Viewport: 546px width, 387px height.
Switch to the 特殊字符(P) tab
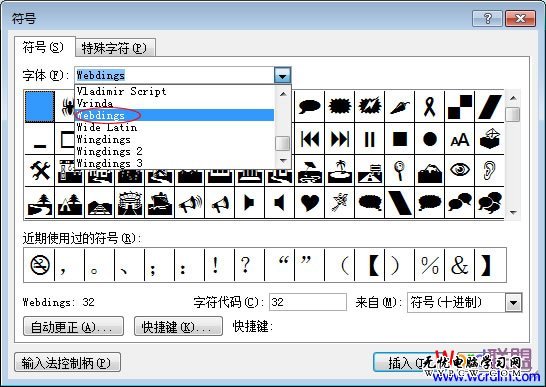[115, 48]
